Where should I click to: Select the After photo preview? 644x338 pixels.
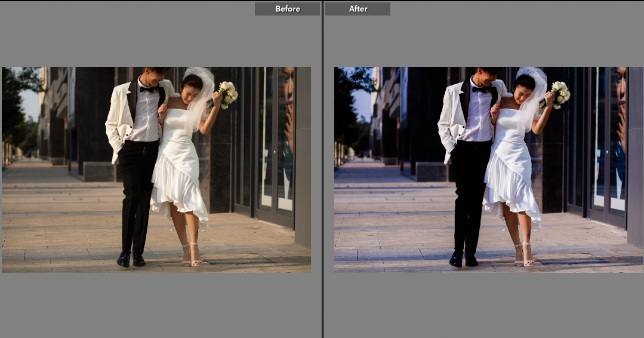(488, 170)
